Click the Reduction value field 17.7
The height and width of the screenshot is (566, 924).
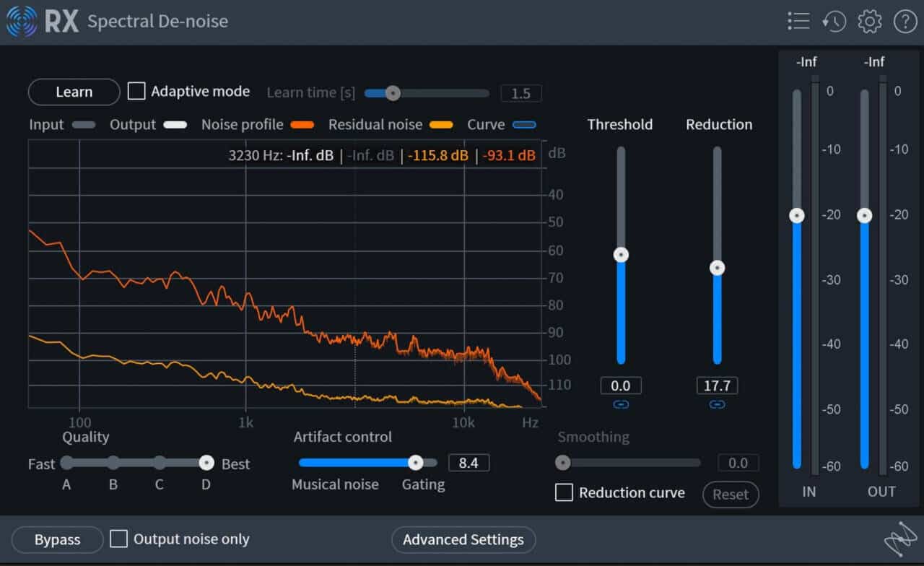(x=717, y=386)
